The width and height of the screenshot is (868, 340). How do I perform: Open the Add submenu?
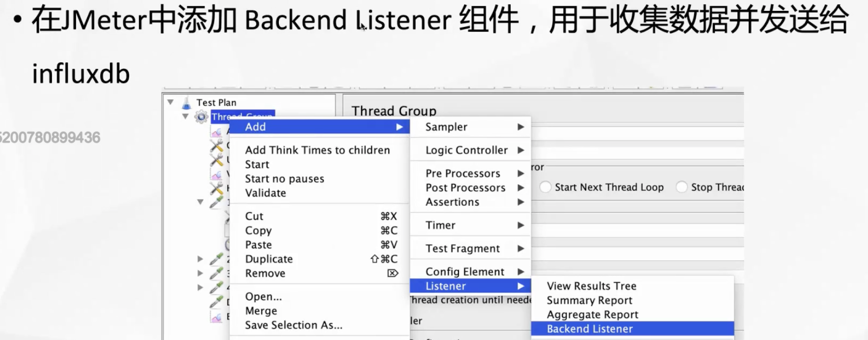(x=320, y=127)
